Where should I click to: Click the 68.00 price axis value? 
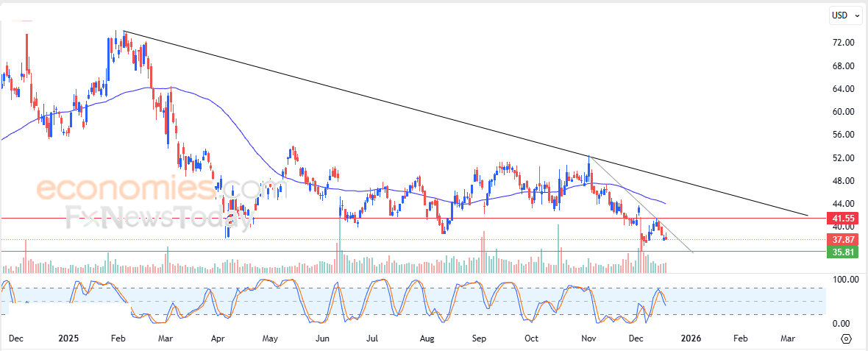coord(844,66)
